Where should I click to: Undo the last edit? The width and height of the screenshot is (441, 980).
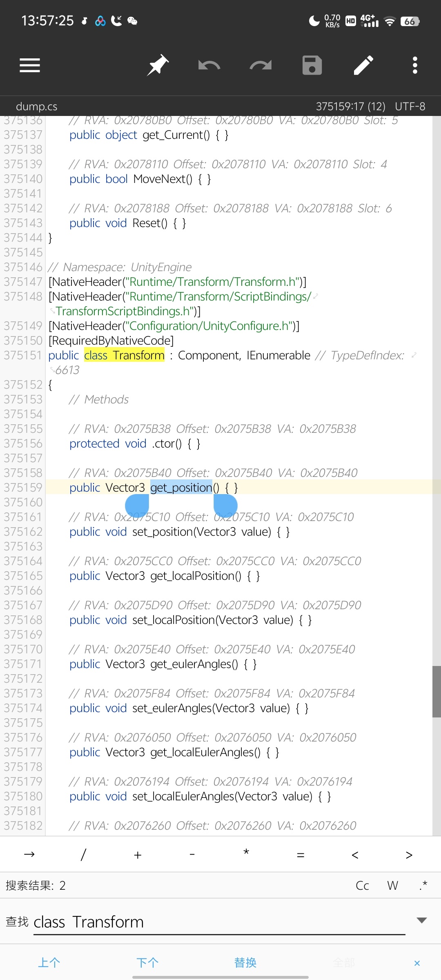(209, 65)
